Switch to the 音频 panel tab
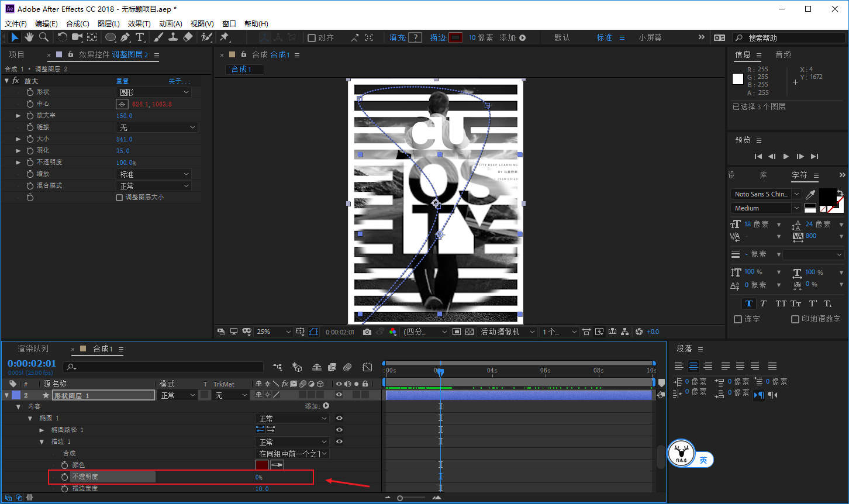This screenshot has width=849, height=504. point(784,54)
